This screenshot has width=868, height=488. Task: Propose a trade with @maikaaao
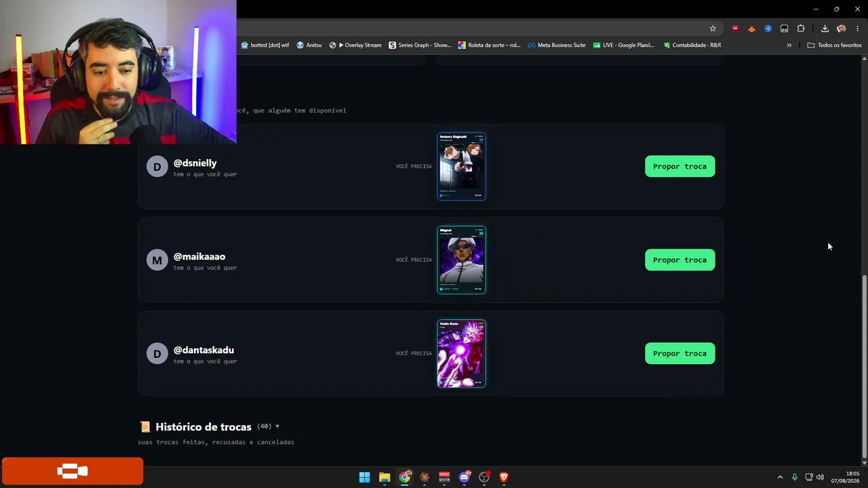tap(679, 260)
